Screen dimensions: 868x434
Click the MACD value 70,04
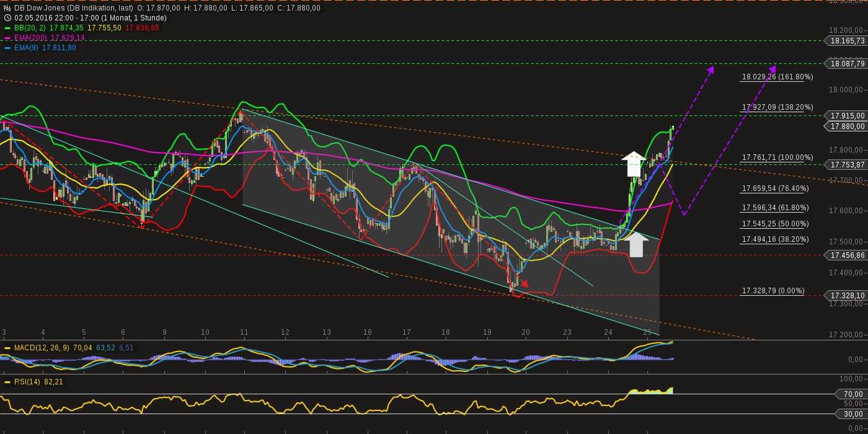click(x=84, y=348)
